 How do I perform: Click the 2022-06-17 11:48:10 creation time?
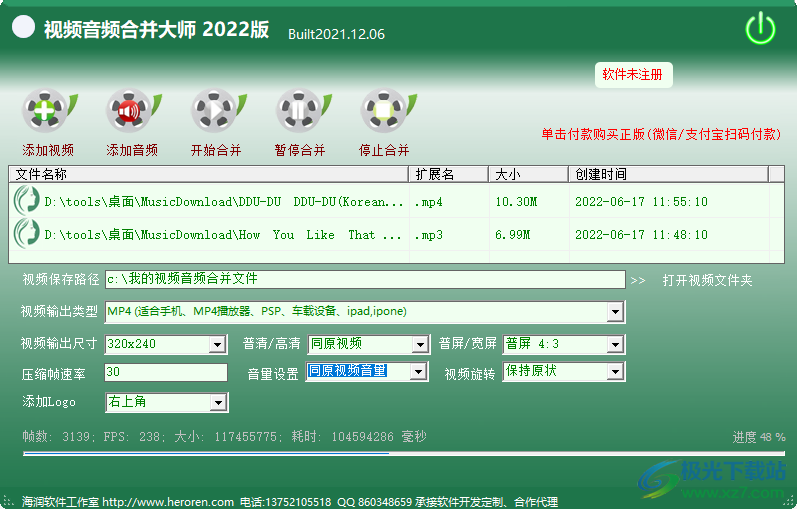[x=641, y=235]
